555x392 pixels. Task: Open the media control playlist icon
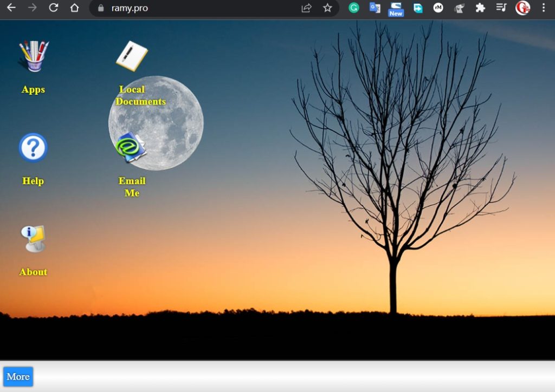point(501,8)
